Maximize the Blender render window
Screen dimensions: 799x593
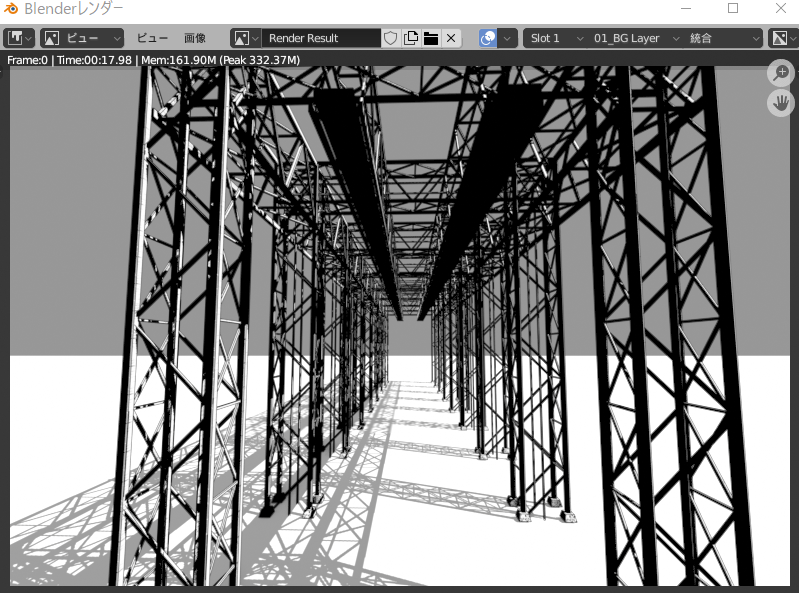pyautogui.click(x=733, y=8)
